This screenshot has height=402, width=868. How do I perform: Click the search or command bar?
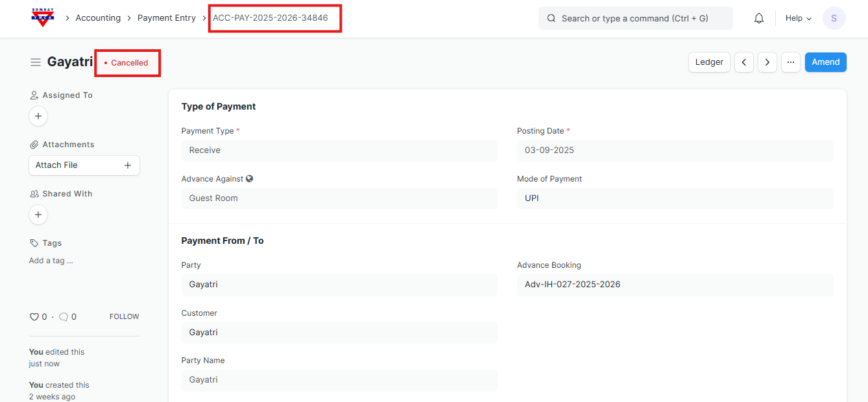coord(635,18)
